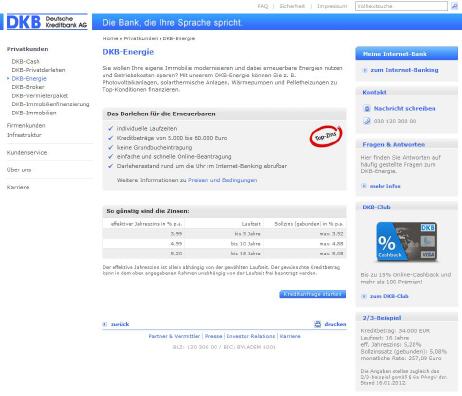Open the Impressum header link

(332, 6)
